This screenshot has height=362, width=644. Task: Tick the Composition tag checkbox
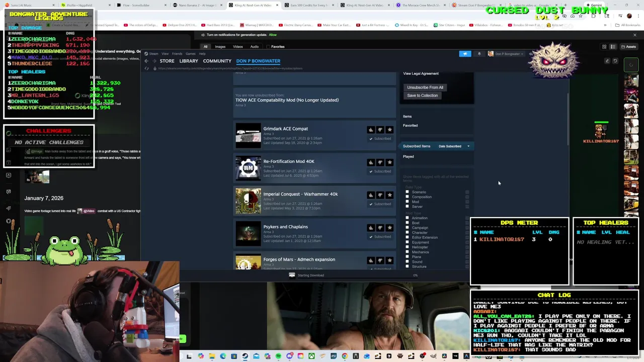(407, 197)
